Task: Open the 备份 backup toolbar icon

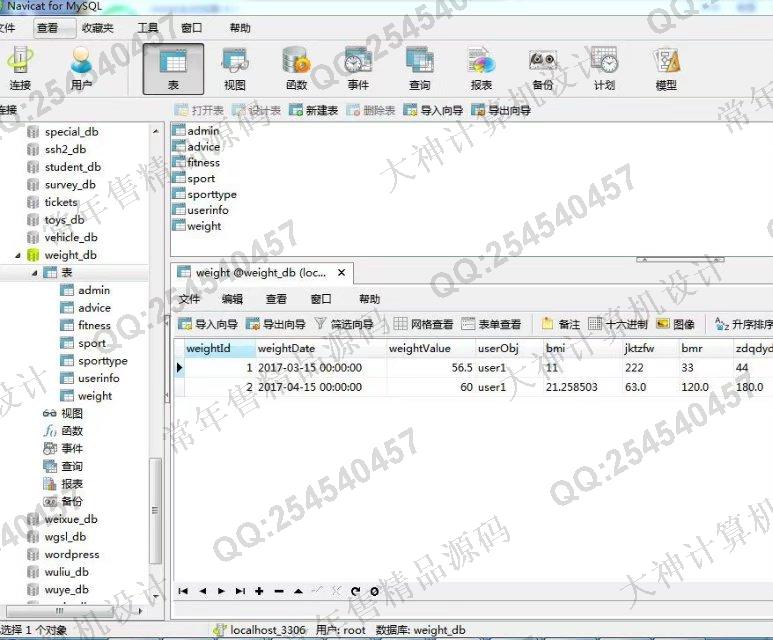Action: (x=543, y=69)
